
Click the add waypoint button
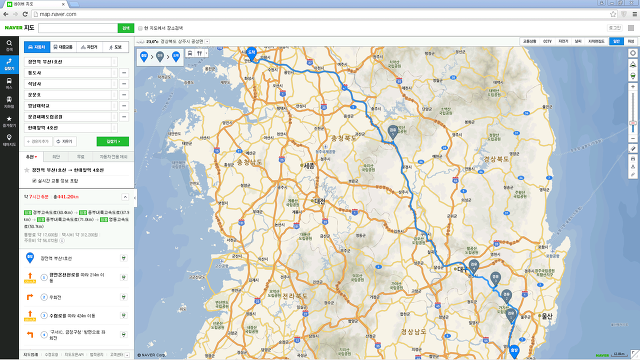[x=38, y=141]
